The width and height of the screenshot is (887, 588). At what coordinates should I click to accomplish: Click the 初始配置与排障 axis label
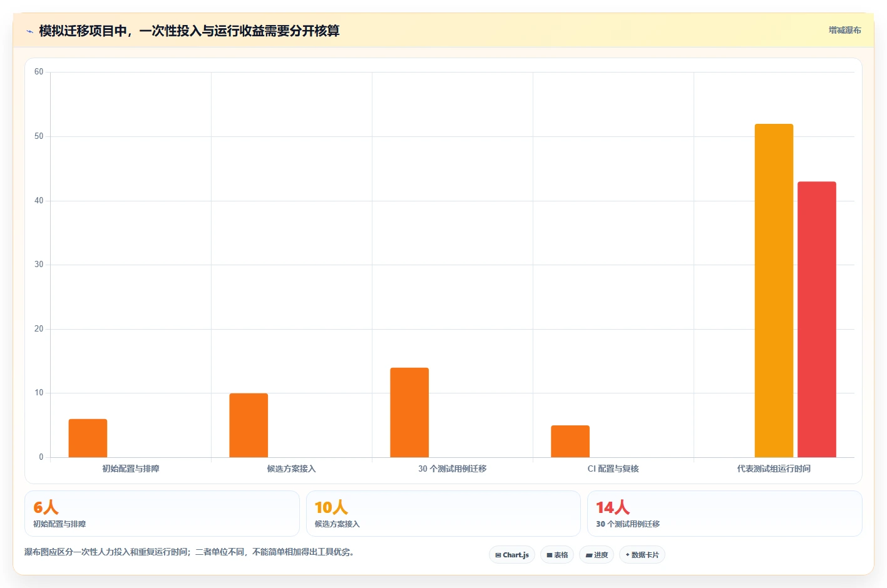(x=131, y=469)
